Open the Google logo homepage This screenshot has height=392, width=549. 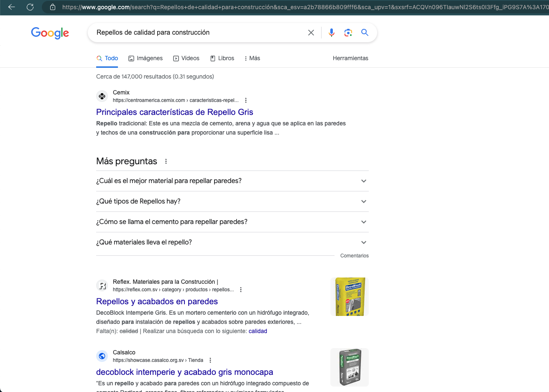tap(50, 33)
